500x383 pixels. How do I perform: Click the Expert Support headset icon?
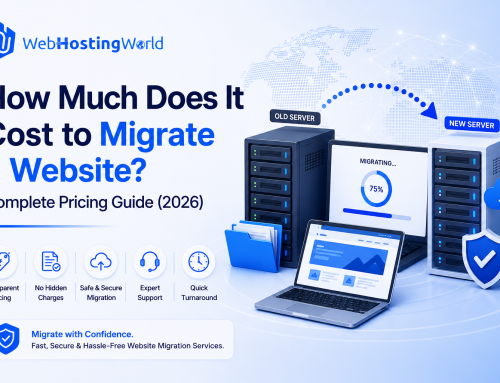click(x=150, y=261)
